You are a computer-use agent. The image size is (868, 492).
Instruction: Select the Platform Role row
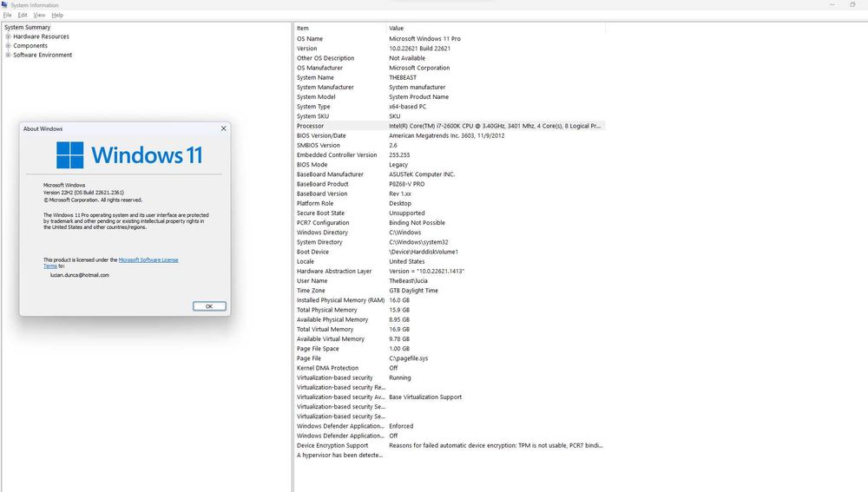(450, 204)
